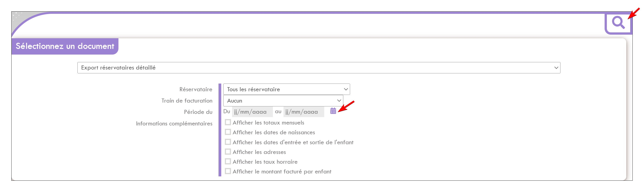The image size is (644, 192).
Task: Tick Afficher les adresses checkbox
Action: pyautogui.click(x=228, y=152)
